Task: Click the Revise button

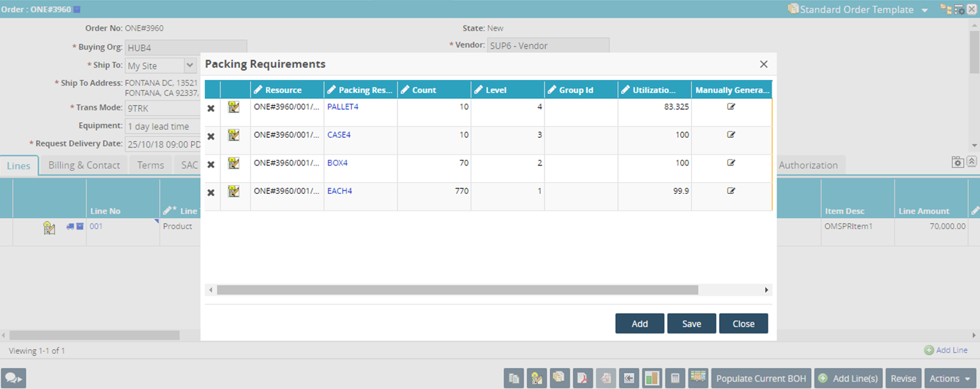Action: pos(903,378)
